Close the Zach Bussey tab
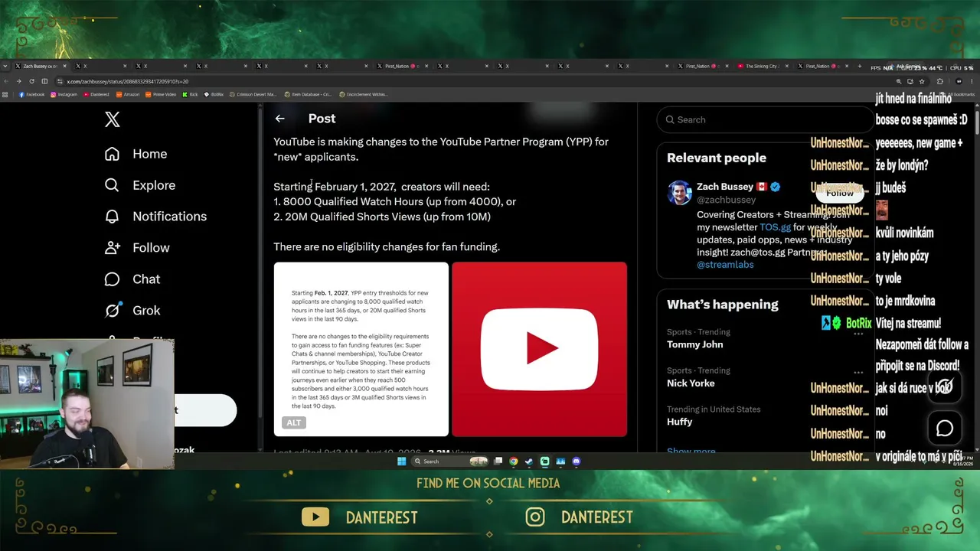980x551 pixels. coord(65,67)
